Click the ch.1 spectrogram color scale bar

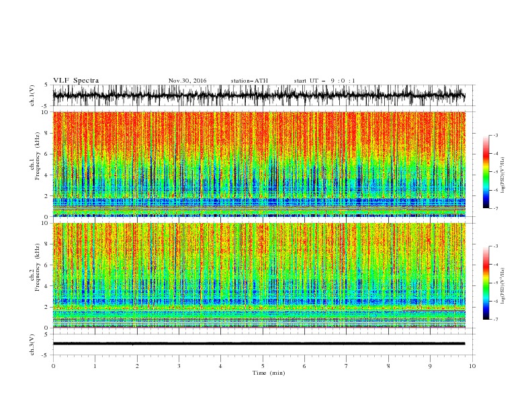(x=486, y=171)
